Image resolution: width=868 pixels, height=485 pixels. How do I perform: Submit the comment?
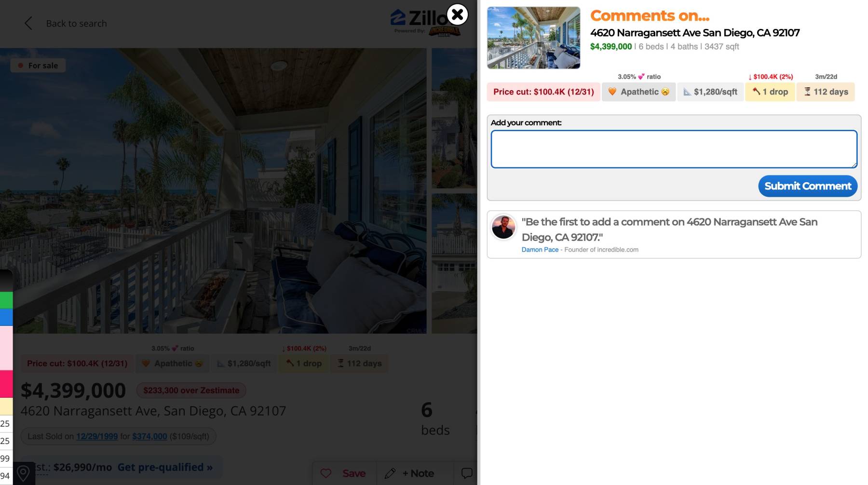pos(808,186)
